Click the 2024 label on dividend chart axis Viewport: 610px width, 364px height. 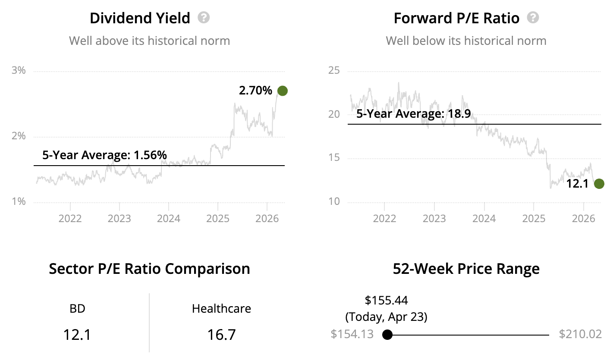click(168, 218)
